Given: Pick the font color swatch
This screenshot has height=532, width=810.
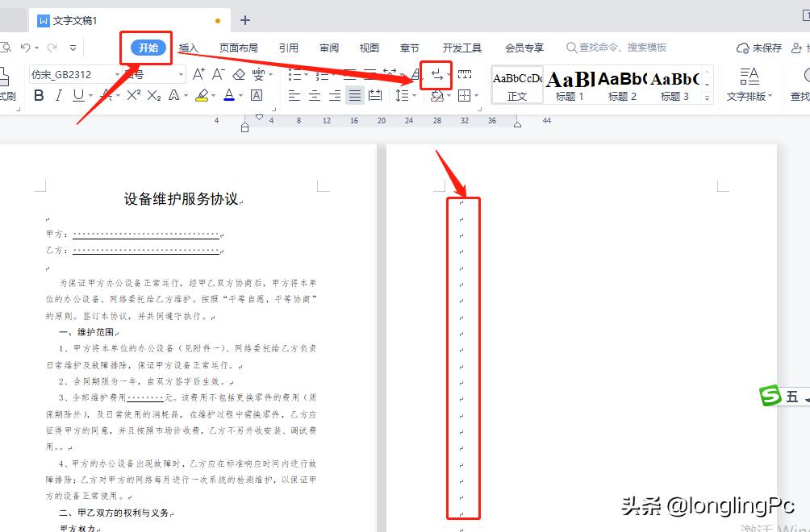Looking at the screenshot, I should click(230, 94).
